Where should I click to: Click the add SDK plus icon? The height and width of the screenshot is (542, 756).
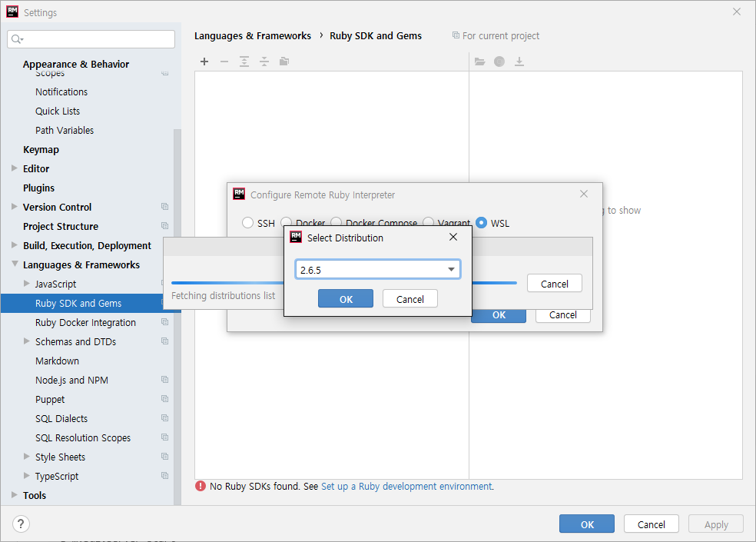point(204,62)
